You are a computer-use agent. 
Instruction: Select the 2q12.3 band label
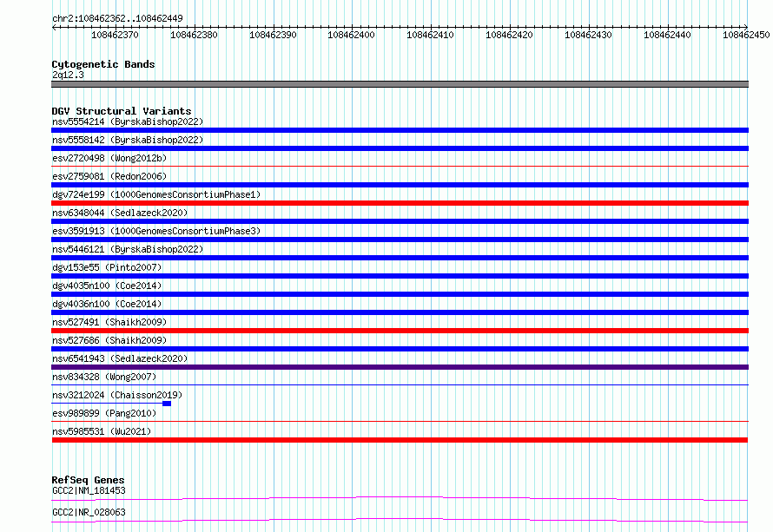[68, 75]
